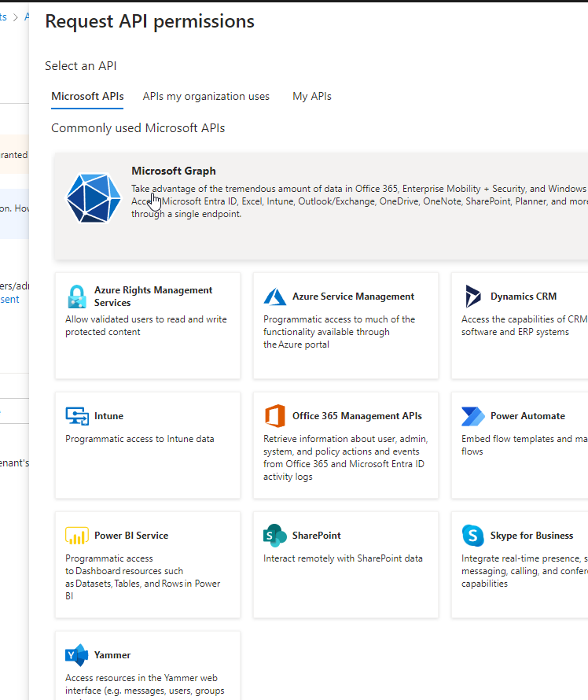
Task: Choose the SharePoint card title
Action: (x=316, y=536)
